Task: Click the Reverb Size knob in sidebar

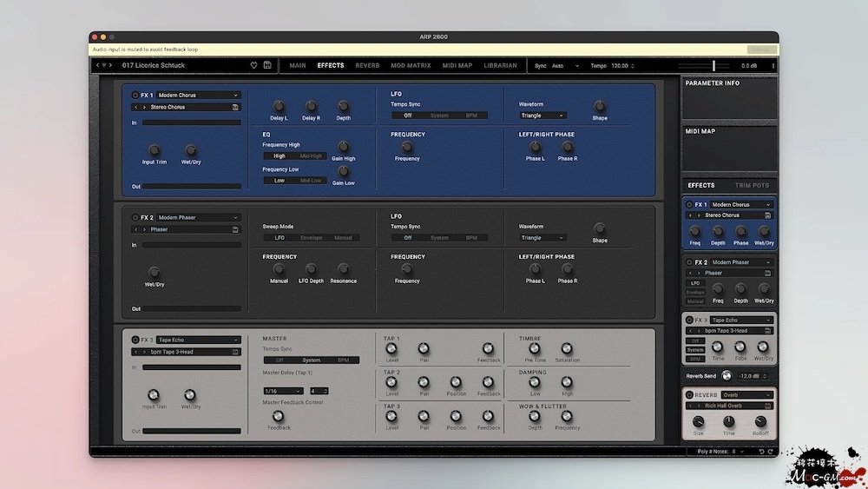Action: tap(699, 422)
